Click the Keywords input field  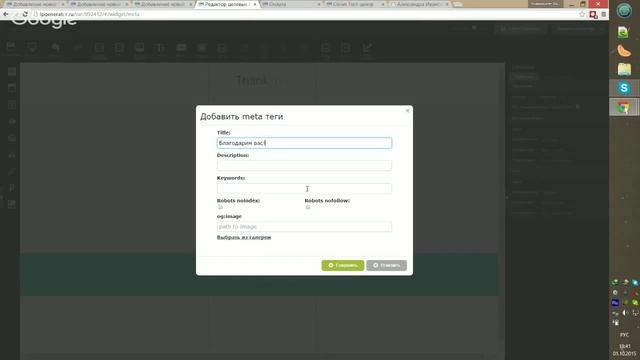click(x=304, y=188)
